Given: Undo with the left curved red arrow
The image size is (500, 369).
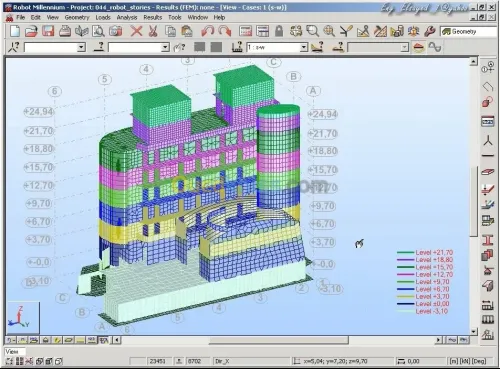Looking at the screenshot, I should [x=207, y=31].
